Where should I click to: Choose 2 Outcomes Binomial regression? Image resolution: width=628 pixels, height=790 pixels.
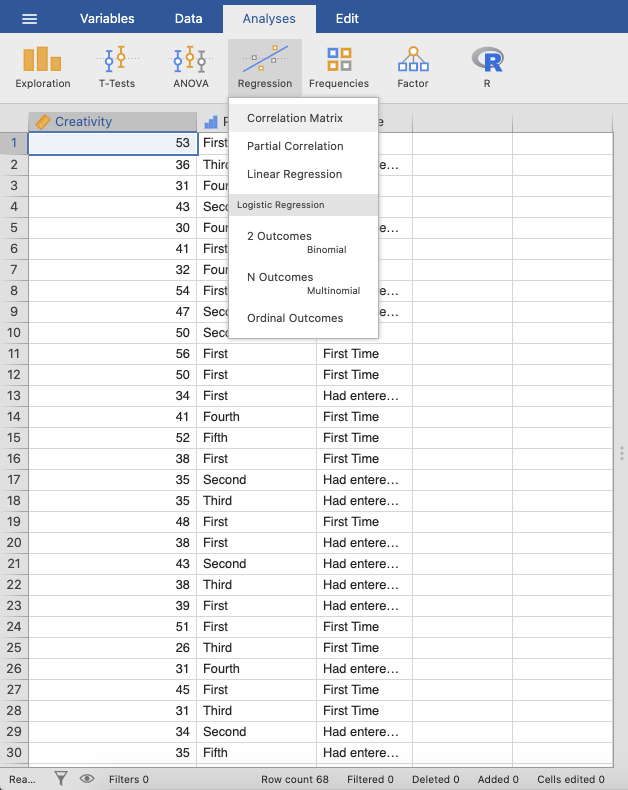303,242
